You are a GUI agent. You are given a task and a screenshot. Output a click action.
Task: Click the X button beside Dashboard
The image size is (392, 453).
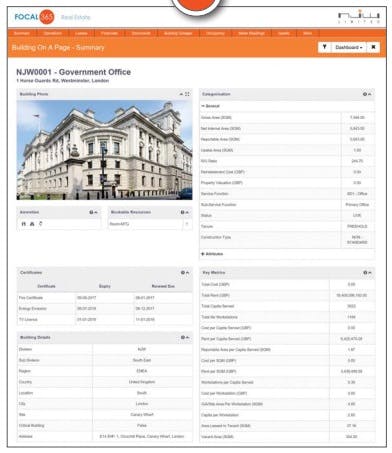click(x=373, y=47)
